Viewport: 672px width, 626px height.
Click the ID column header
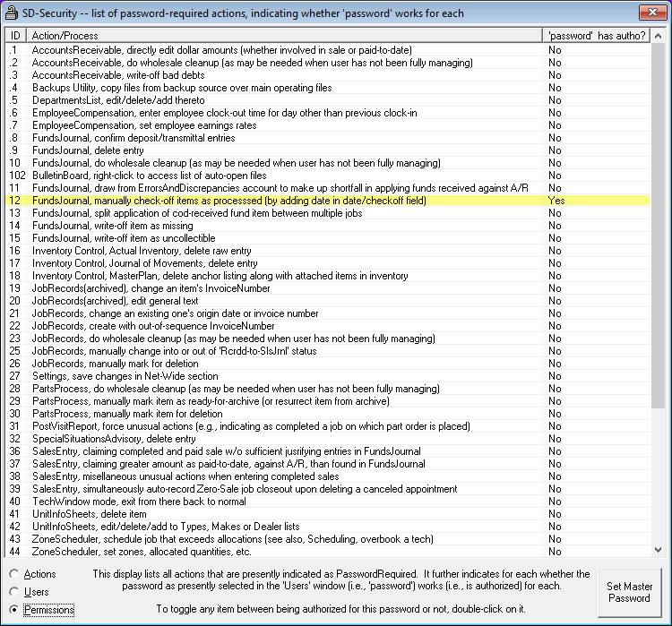pyautogui.click(x=15, y=35)
